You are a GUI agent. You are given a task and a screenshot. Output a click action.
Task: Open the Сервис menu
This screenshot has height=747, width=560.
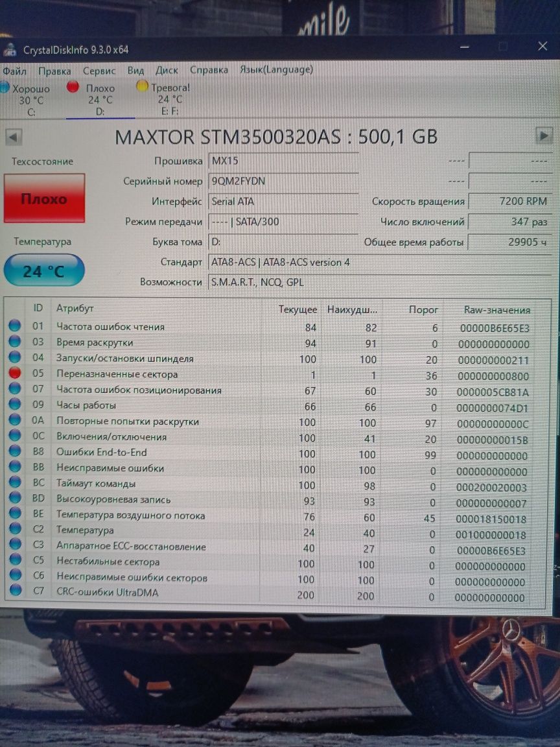point(99,71)
